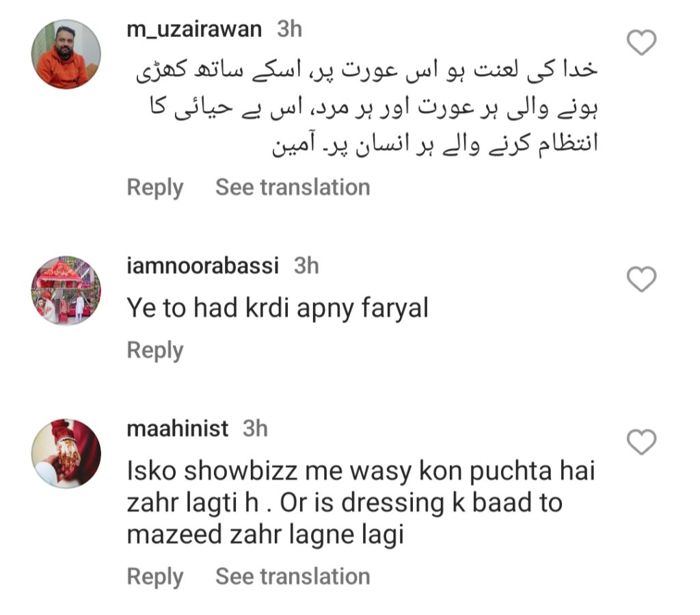Open iamnoorabassi's wedding stage profile picture
Viewport: 700px width, 615px height.
[66, 291]
